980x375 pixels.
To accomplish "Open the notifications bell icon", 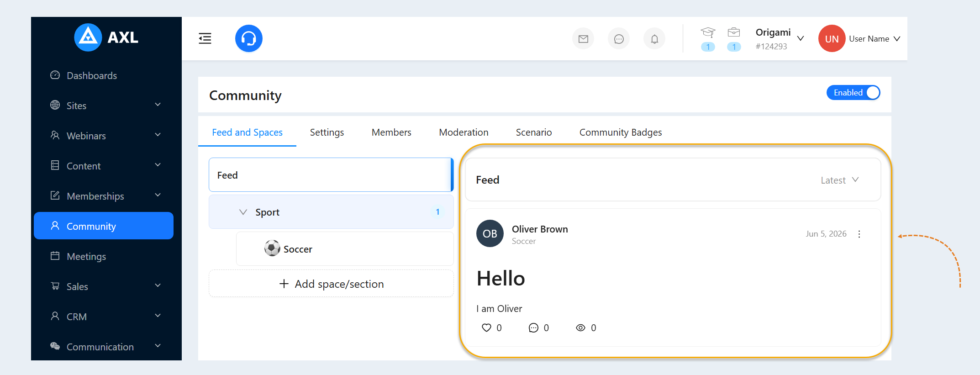I will (654, 39).
